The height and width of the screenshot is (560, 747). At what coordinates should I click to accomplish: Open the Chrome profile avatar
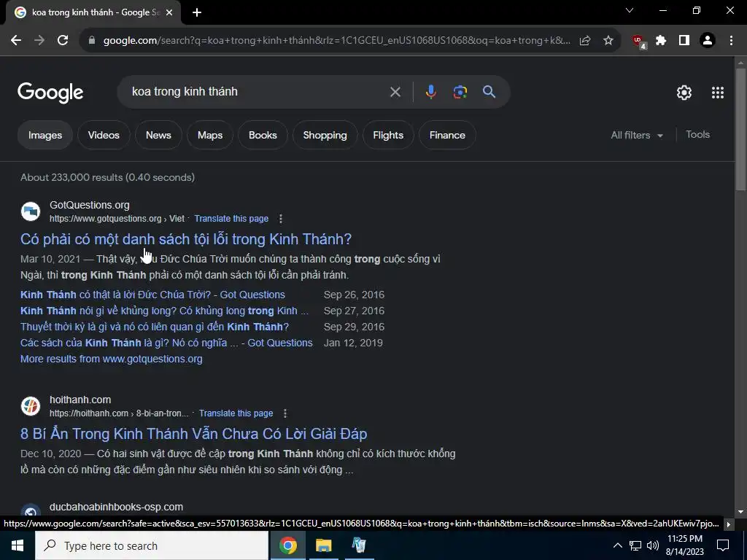tap(708, 41)
